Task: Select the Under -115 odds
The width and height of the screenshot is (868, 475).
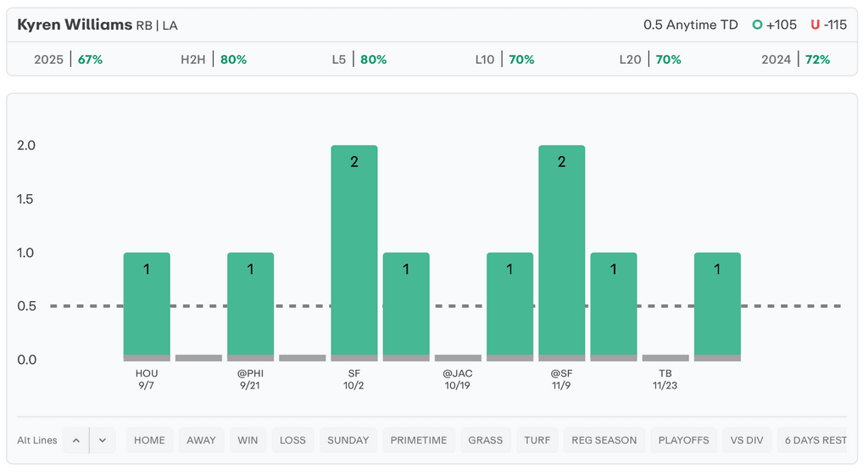Action: tap(828, 25)
